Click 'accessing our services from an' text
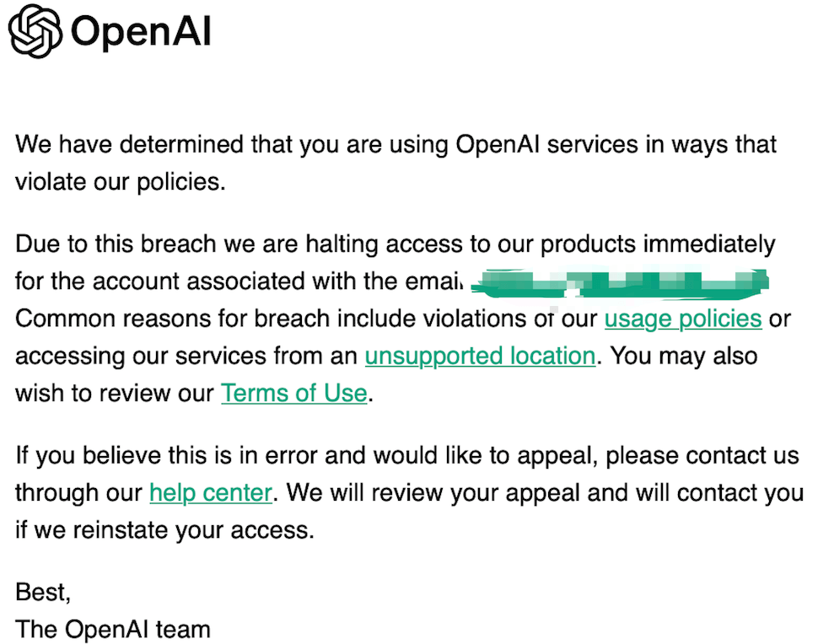The image size is (818, 644). (x=186, y=357)
